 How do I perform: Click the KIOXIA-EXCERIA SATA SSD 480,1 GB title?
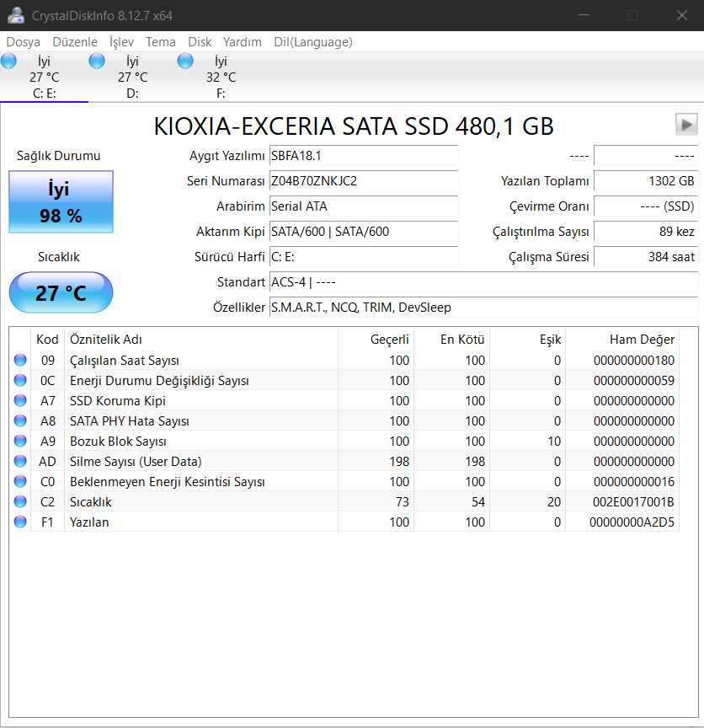tap(354, 126)
